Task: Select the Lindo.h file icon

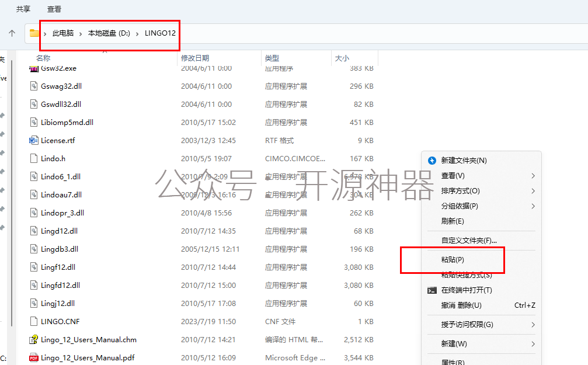Action: tap(34, 158)
